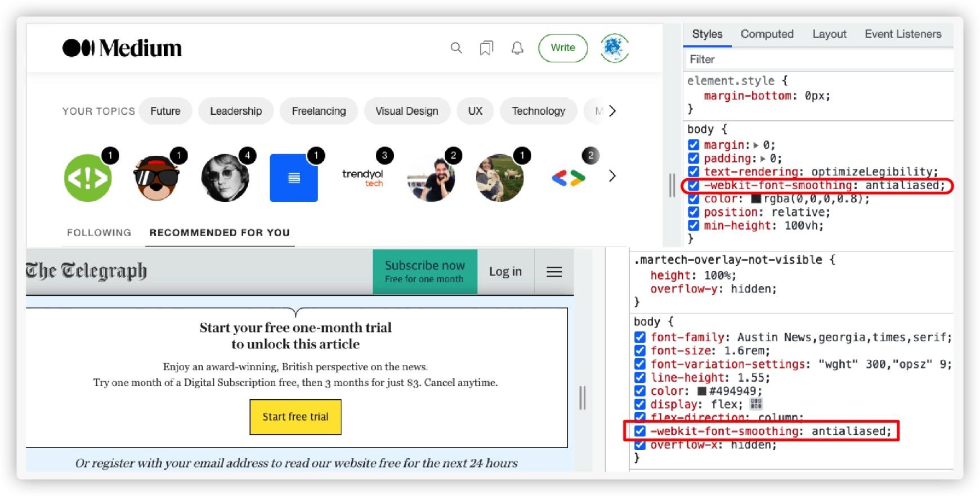Toggle the font-size: 1.6rem checkbox
The height and width of the screenshot is (496, 980).
pyautogui.click(x=640, y=351)
